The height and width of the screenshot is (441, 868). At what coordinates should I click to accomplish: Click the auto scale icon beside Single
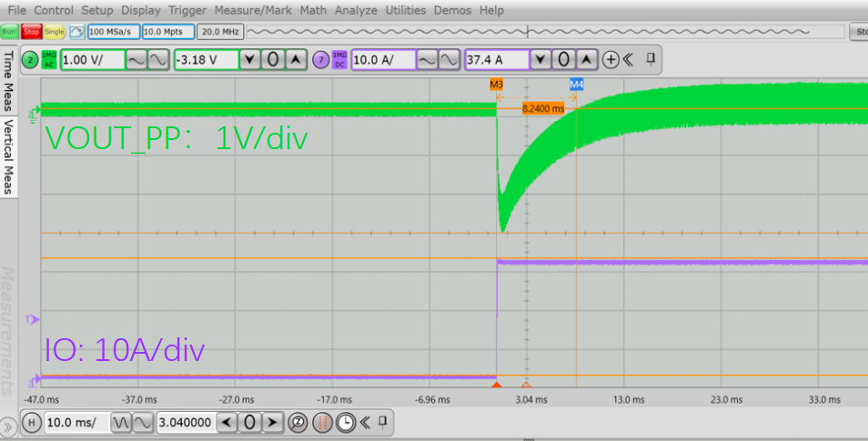tap(76, 32)
